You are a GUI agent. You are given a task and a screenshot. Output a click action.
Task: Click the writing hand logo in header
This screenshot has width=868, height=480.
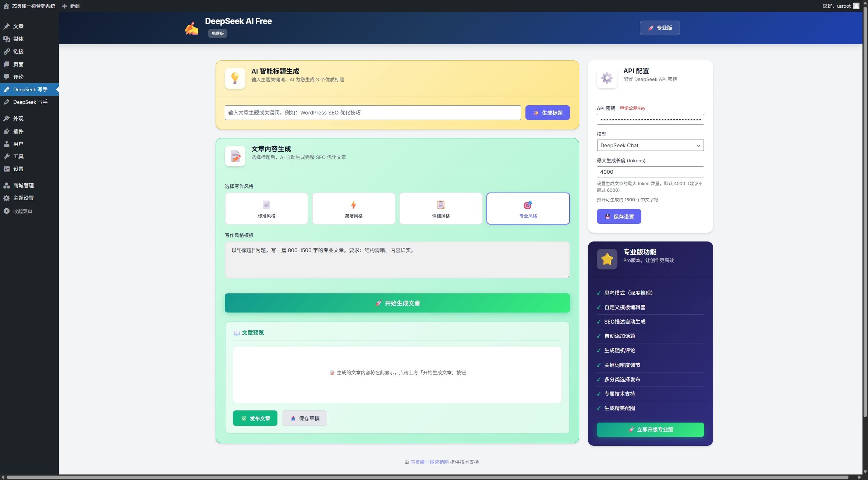click(191, 28)
